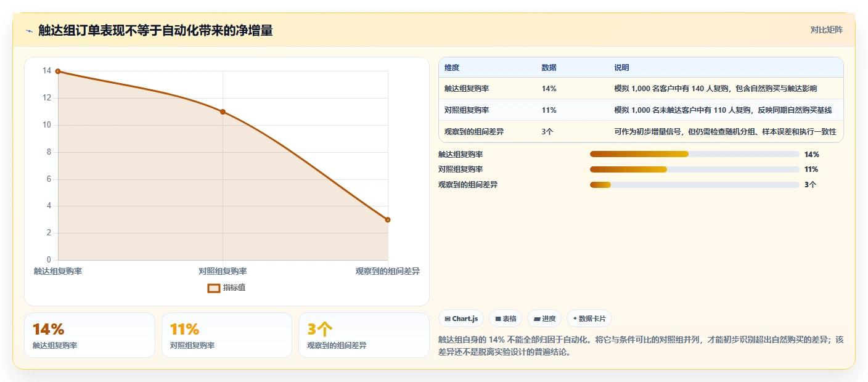
Task: Click the 维度 column header
Action: tap(452, 68)
